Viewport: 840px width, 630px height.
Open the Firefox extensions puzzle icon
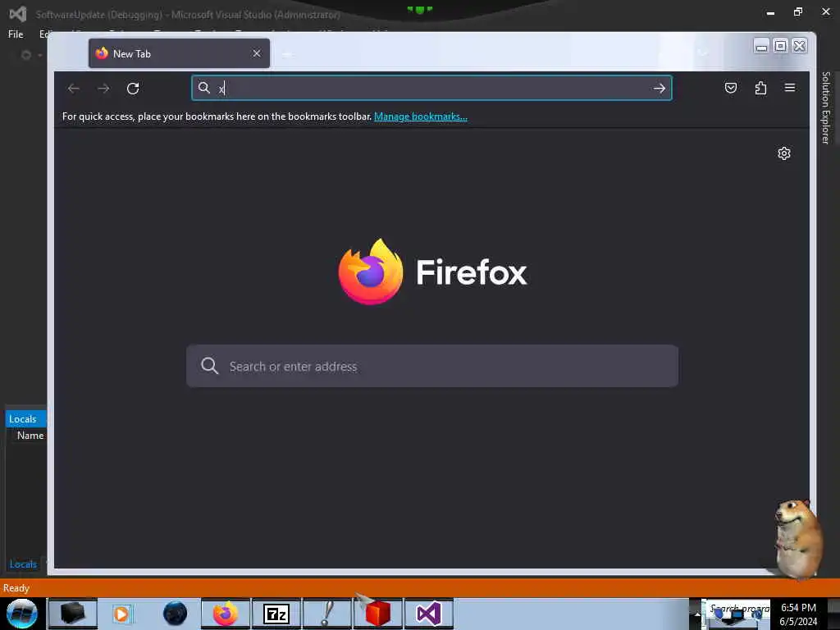coord(760,88)
